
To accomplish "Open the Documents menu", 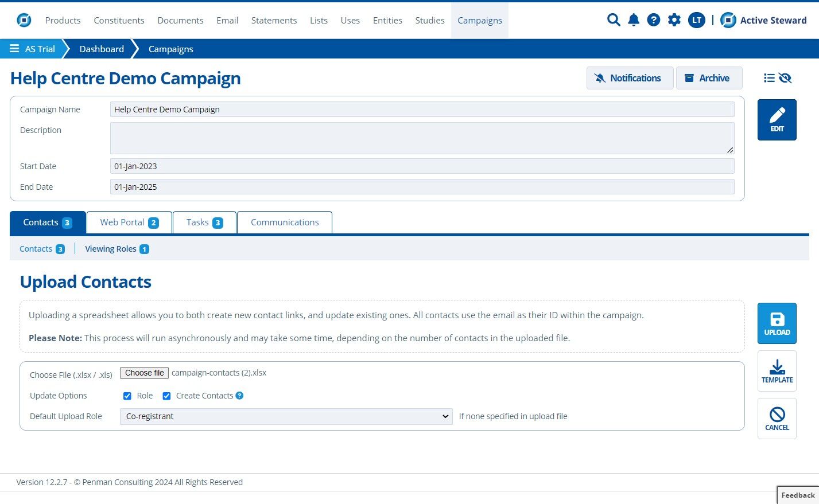I will pos(180,20).
